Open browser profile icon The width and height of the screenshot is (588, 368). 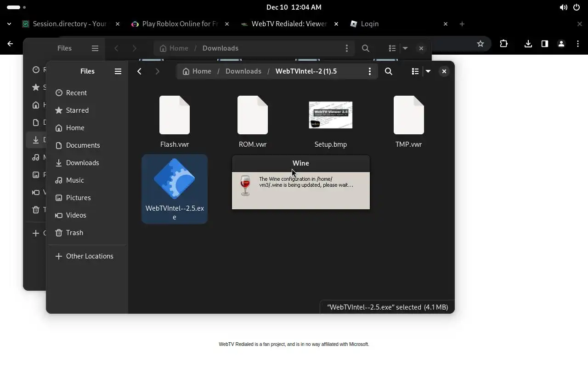click(561, 44)
